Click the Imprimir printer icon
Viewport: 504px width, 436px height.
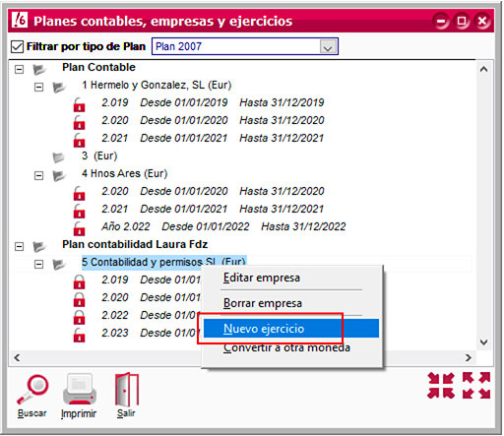[x=79, y=390]
